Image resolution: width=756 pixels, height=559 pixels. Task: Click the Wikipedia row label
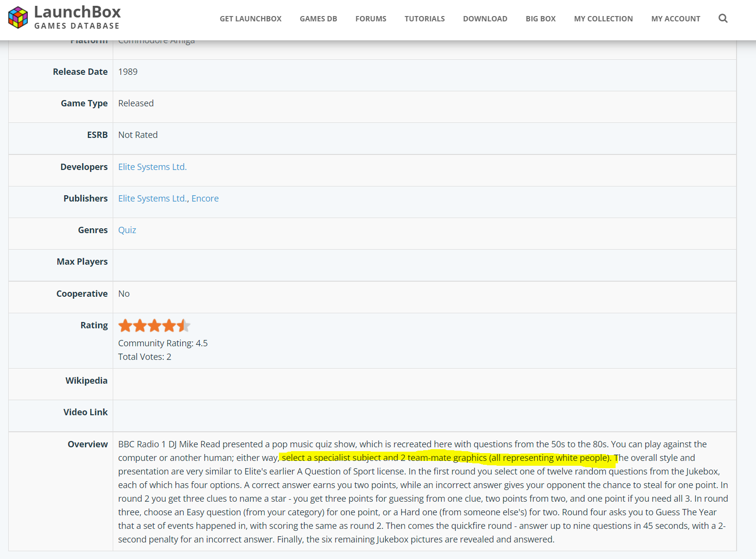86,380
